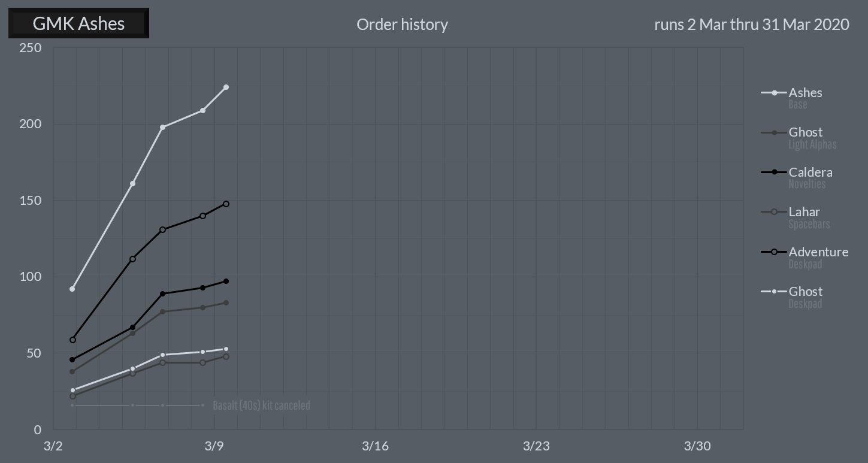Click the last Lahar hollow data point

tap(226, 357)
